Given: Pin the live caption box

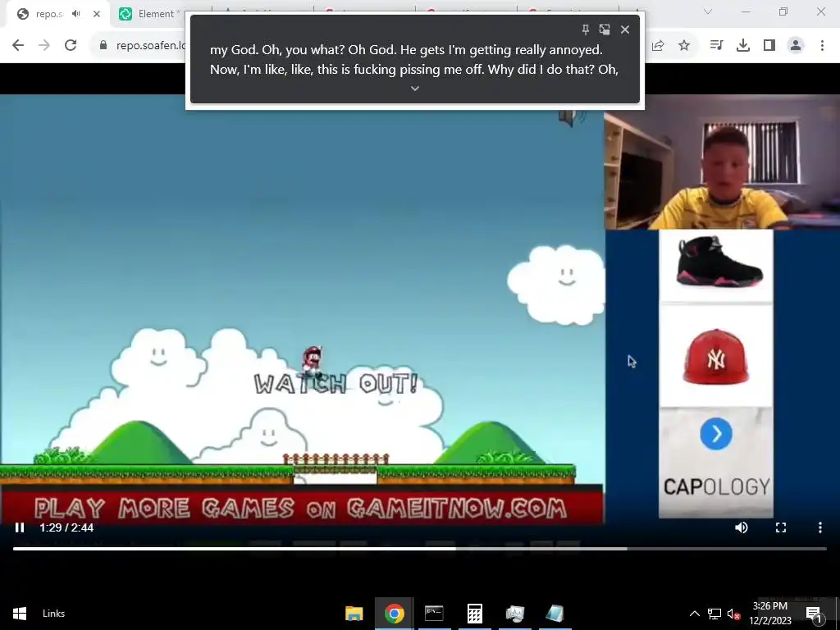Looking at the screenshot, I should (x=586, y=30).
